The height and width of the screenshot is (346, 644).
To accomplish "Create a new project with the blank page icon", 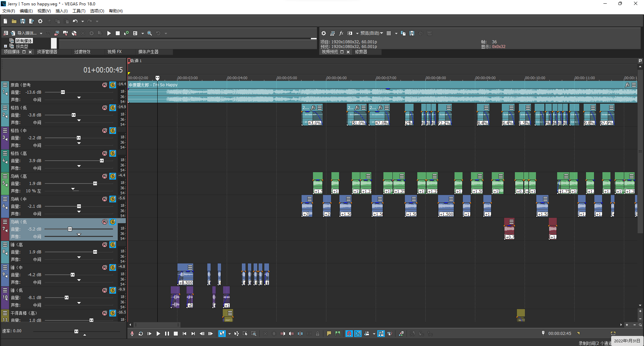I will click(x=5, y=21).
